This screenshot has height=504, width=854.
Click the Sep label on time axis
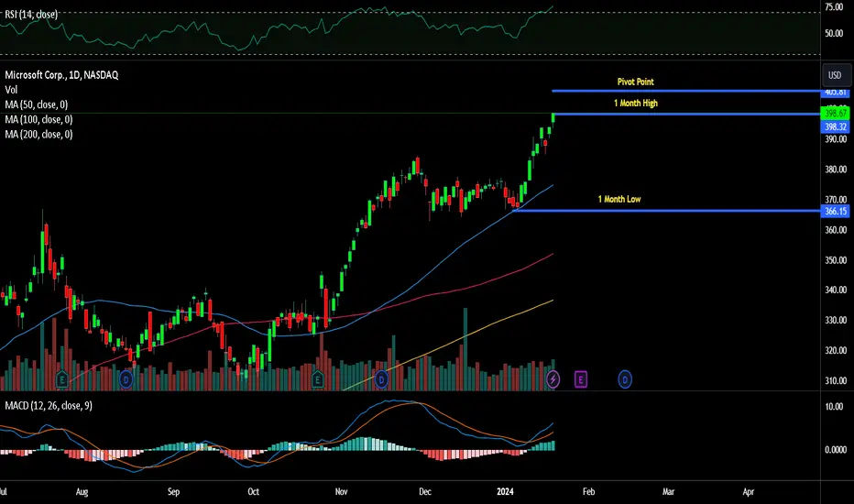pyautogui.click(x=173, y=491)
